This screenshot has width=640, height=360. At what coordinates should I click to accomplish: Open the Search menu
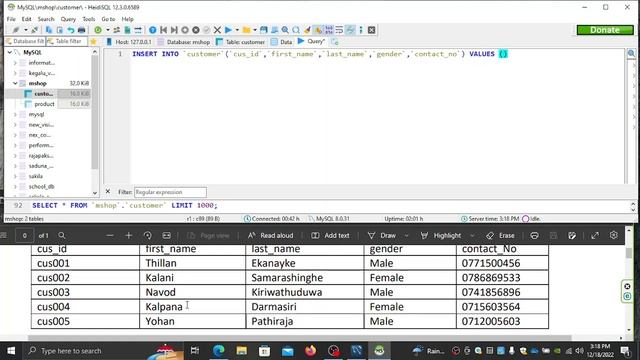coord(46,19)
